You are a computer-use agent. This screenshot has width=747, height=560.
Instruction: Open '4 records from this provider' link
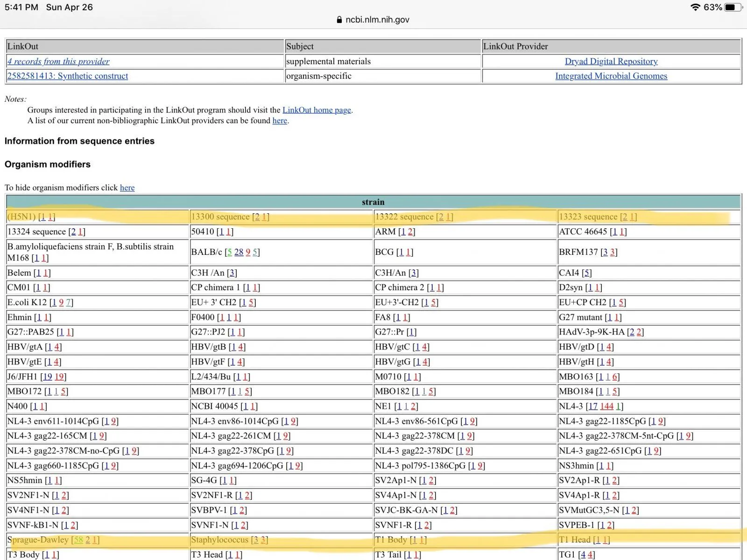click(x=58, y=61)
